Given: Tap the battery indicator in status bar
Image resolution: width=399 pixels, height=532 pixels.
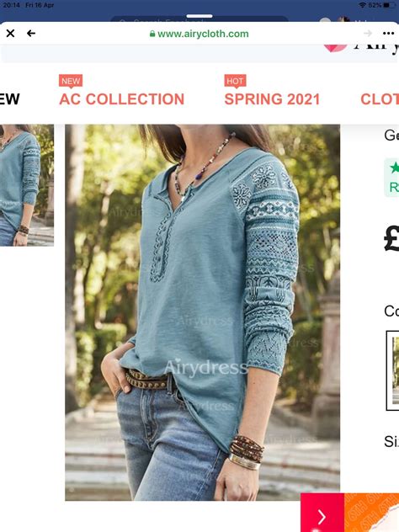Looking at the screenshot, I should click(389, 5).
